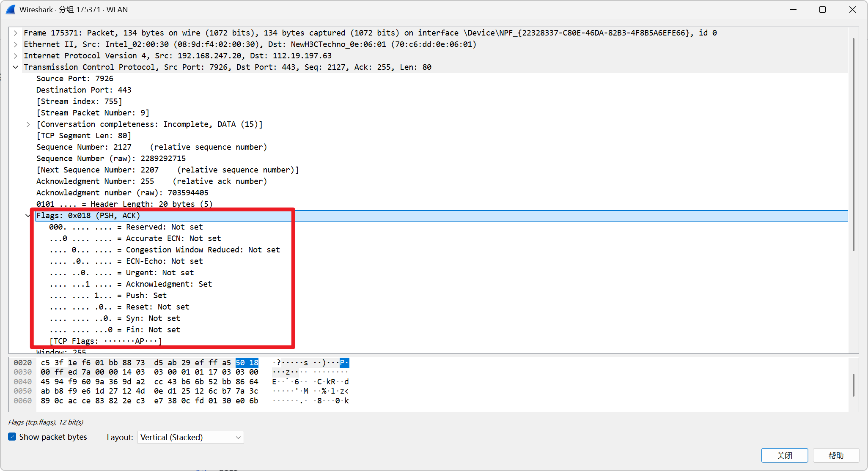868x471 pixels.
Task: Click the Wireshark shark fin title icon
Action: pos(11,9)
